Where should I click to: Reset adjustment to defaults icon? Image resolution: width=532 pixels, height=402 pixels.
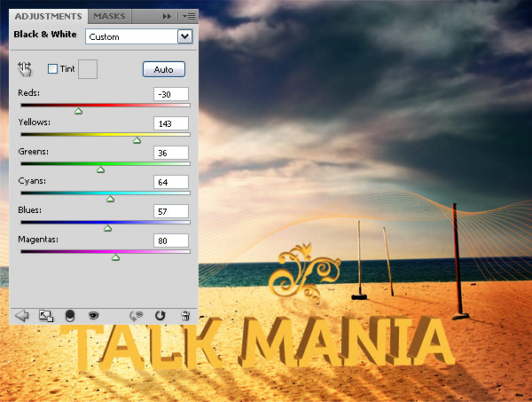point(160,316)
